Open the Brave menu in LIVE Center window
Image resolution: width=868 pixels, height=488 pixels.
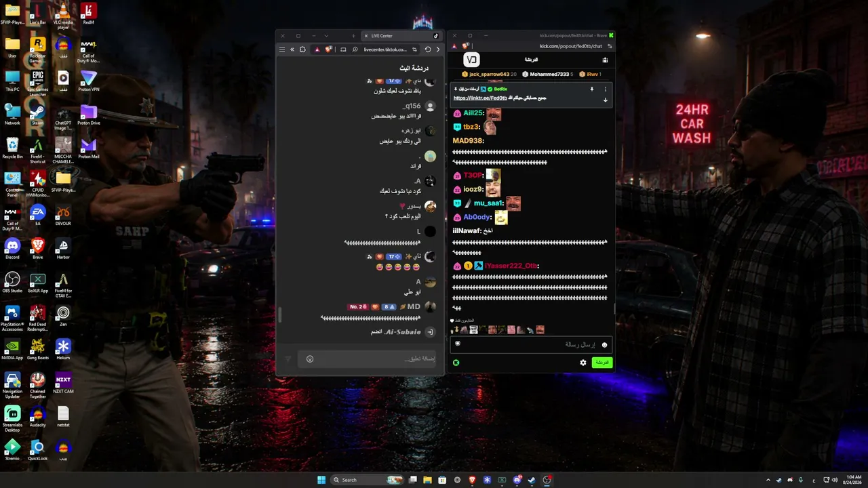[282, 49]
